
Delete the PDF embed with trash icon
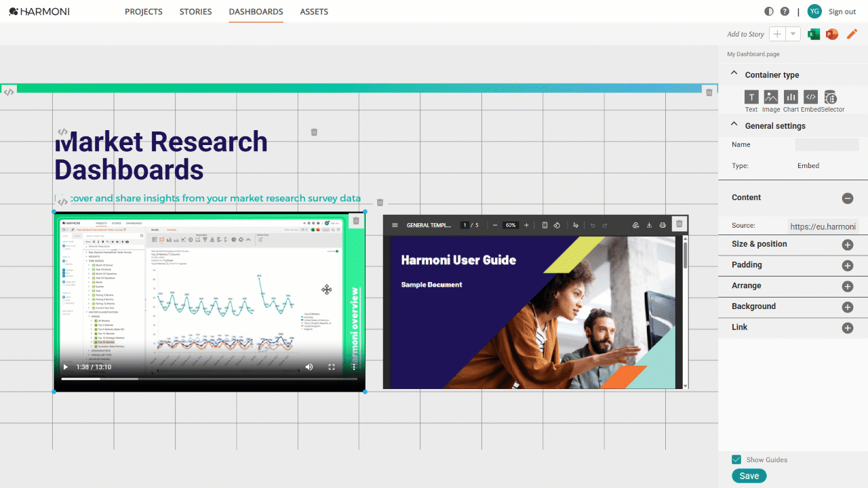pos(679,224)
